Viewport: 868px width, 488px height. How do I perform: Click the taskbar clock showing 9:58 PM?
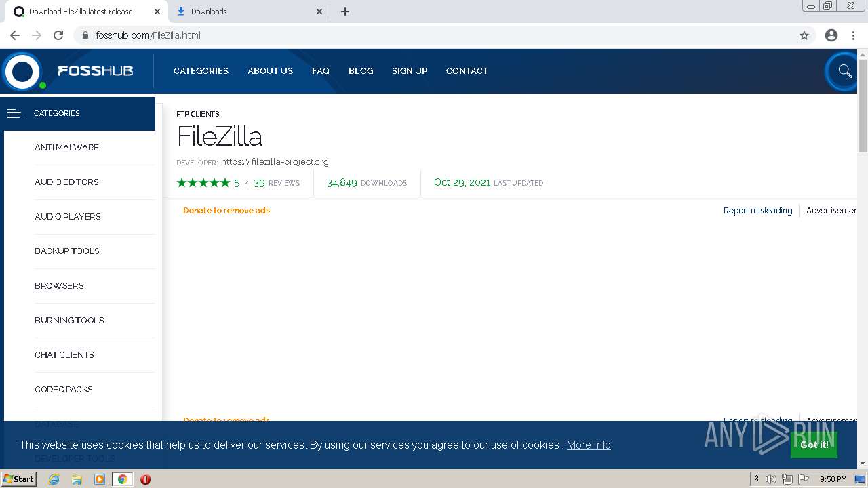click(x=833, y=479)
